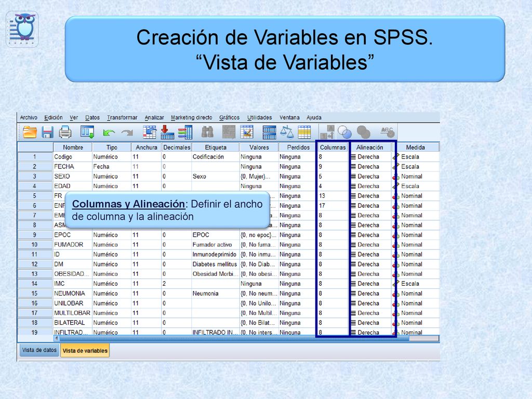
Task: Click the Split file icon
Action: 270,132
